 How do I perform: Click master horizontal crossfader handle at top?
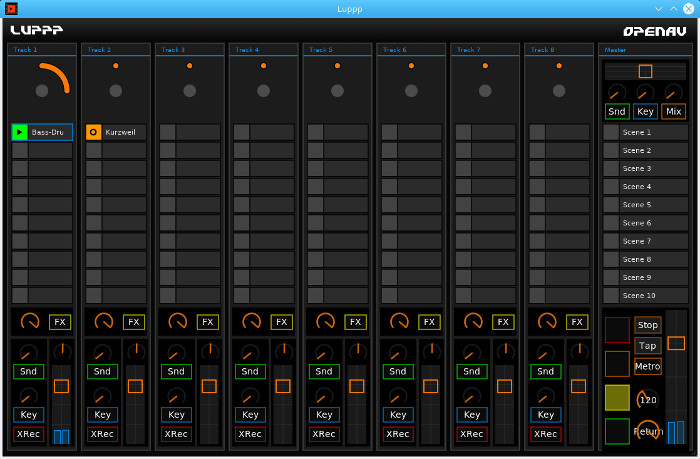(x=646, y=71)
